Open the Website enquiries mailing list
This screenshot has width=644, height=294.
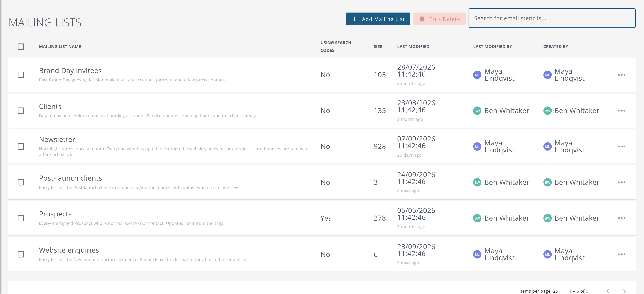pyautogui.click(x=69, y=250)
